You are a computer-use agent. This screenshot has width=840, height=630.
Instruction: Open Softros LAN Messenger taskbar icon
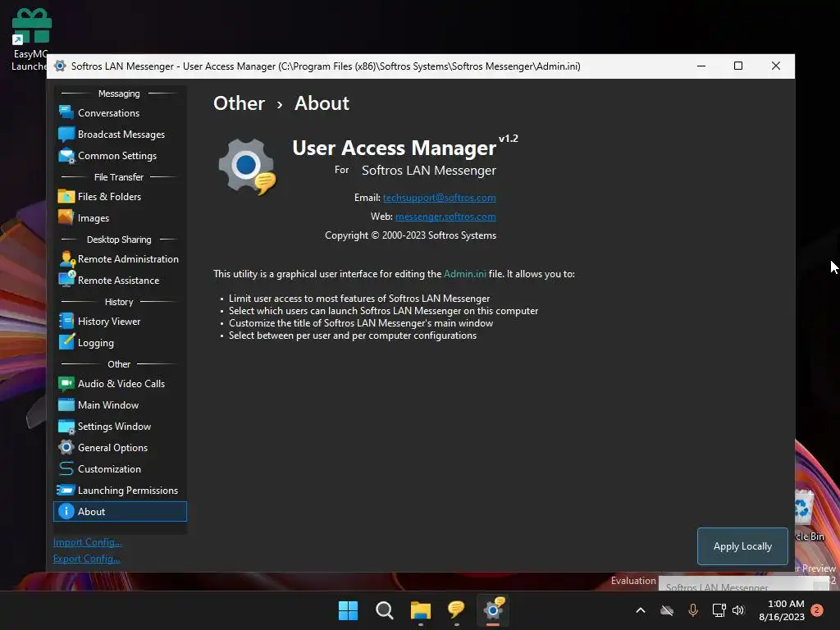pyautogui.click(x=456, y=610)
